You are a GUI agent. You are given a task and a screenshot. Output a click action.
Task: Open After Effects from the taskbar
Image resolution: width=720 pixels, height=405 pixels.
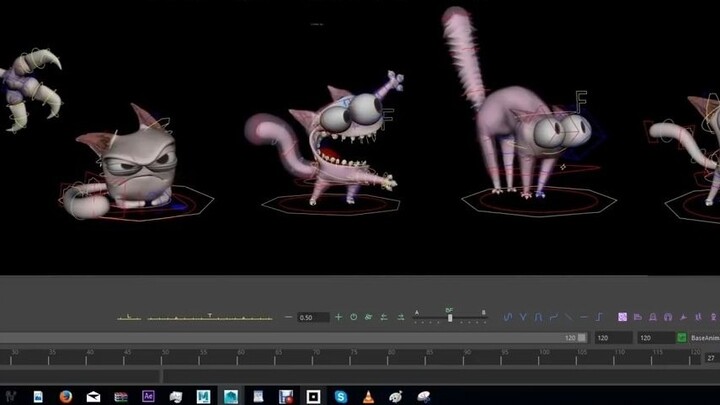[148, 396]
